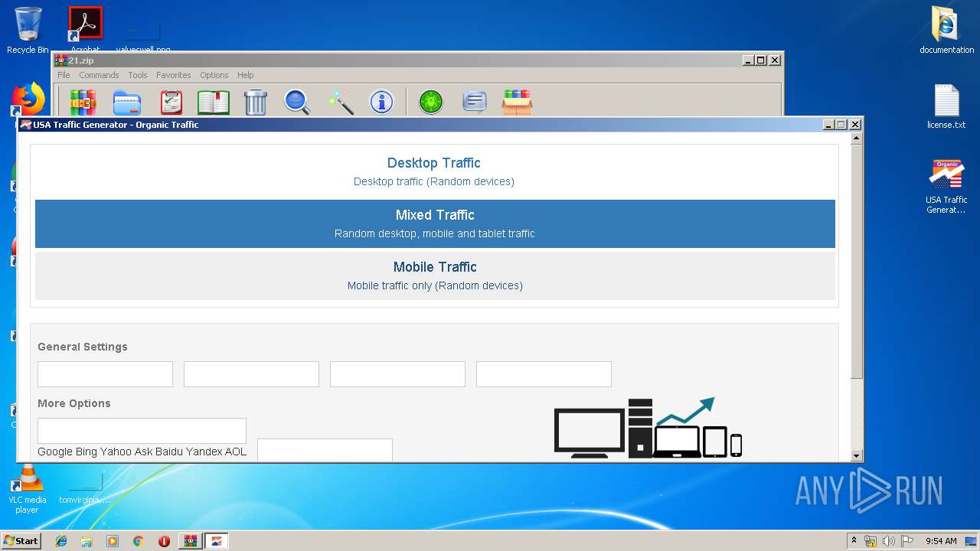The height and width of the screenshot is (551, 980).
Task: Click the WinRAR VirusScan green bug icon
Action: 431,102
